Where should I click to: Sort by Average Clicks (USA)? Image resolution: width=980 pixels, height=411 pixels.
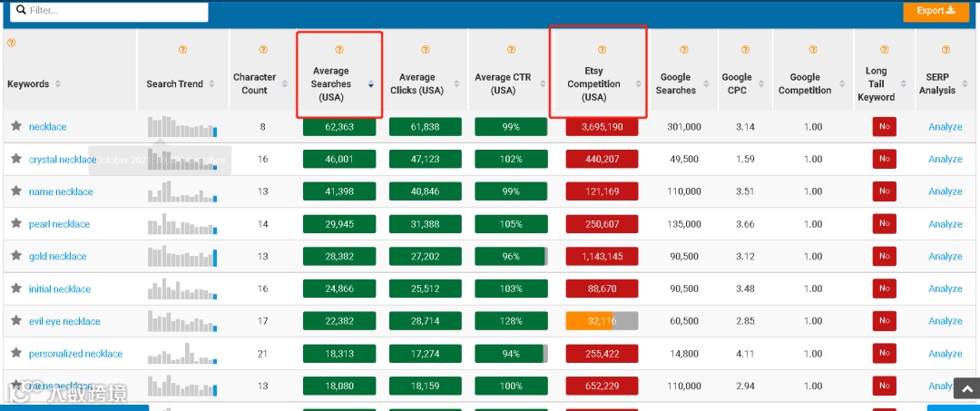[456, 83]
